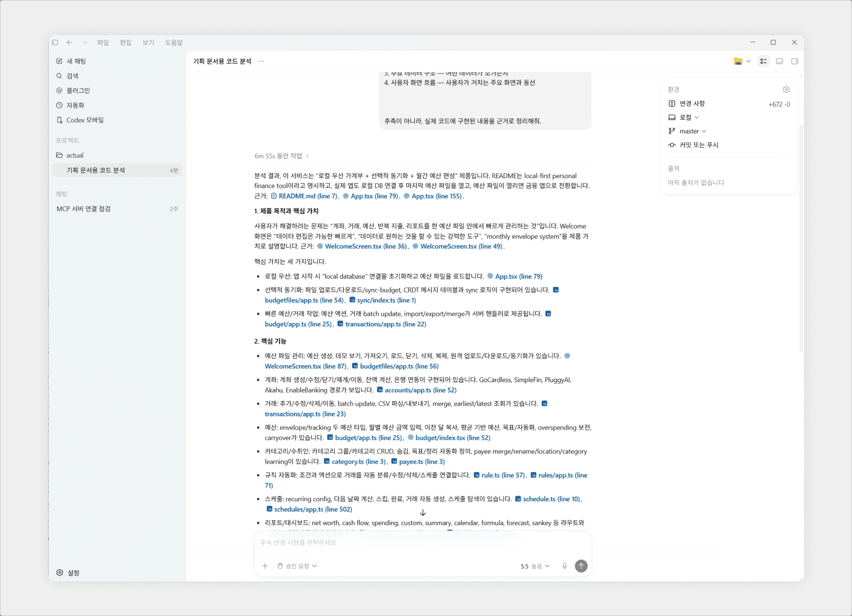
Task: Open the budgetfiles/app.ts (line 54) link
Action: [x=304, y=300]
